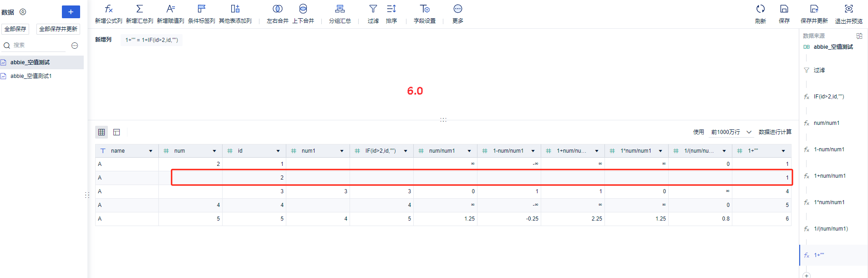Click the 上下合并 merge icon

click(303, 9)
